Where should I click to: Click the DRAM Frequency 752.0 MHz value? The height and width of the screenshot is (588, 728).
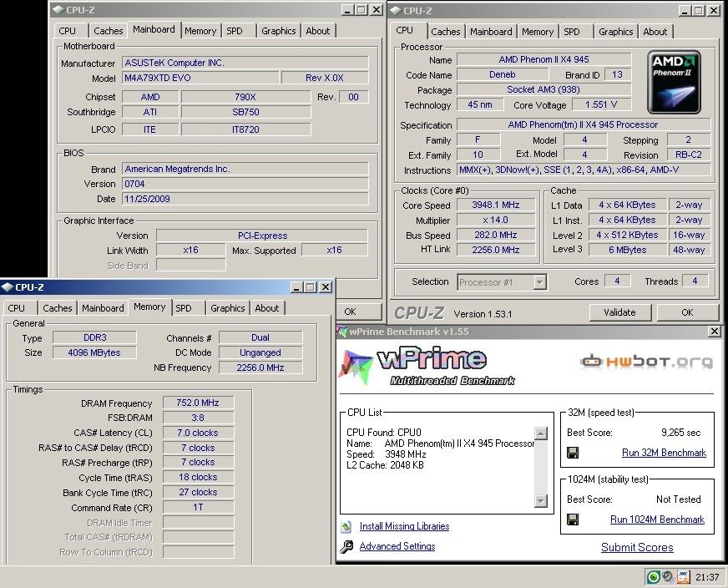(x=198, y=403)
